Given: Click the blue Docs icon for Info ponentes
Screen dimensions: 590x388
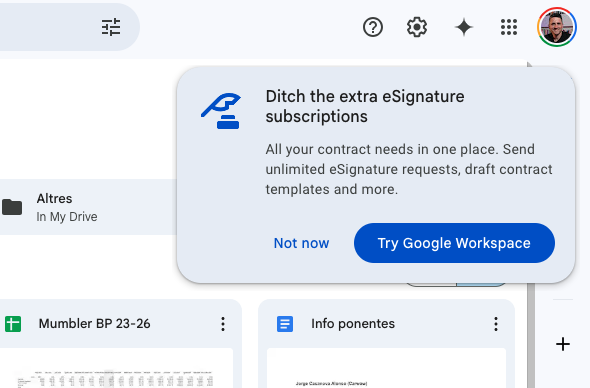Looking at the screenshot, I should tap(285, 324).
